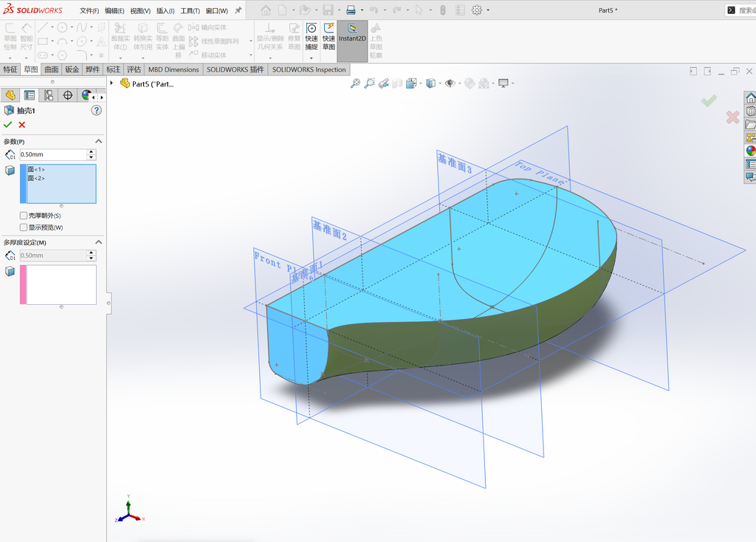Screen dimensions: 756x542
Task: Open the Hide/Show Items eye icon
Action: 450,83
